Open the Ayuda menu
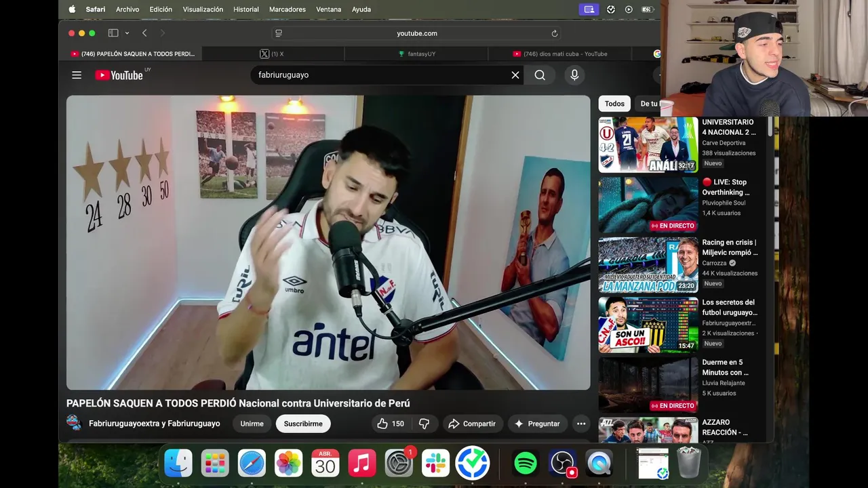Image resolution: width=868 pixels, height=488 pixels. (x=361, y=9)
